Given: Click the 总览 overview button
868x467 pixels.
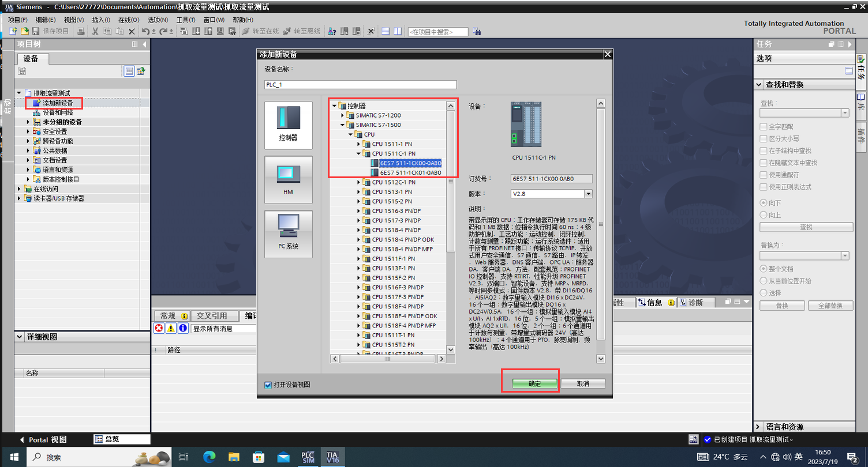Looking at the screenshot, I should click(121, 439).
